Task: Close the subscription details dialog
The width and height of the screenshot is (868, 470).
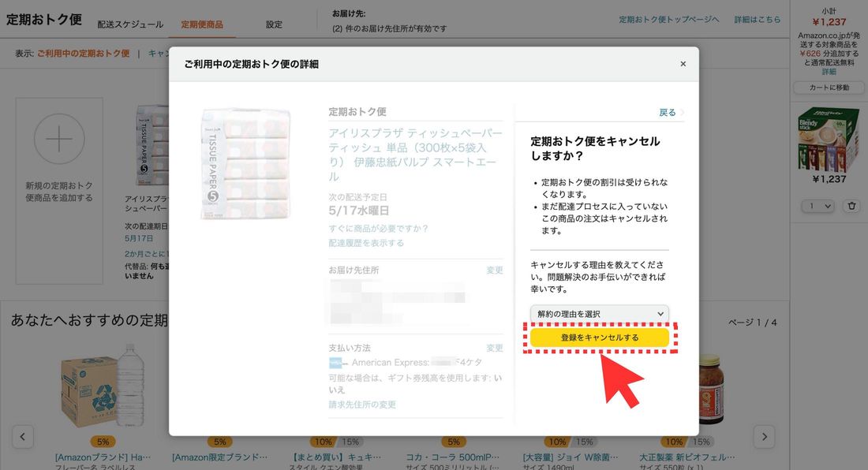Action: (x=683, y=64)
